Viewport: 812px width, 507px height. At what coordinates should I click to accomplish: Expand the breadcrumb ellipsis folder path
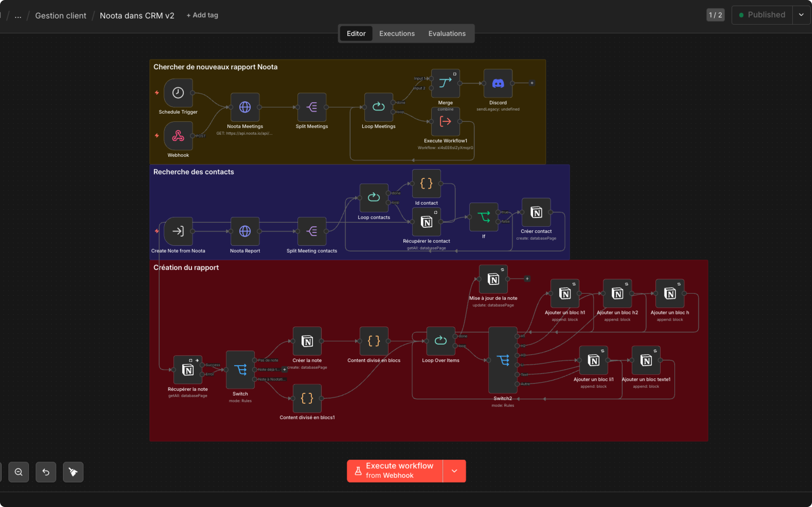click(x=18, y=15)
